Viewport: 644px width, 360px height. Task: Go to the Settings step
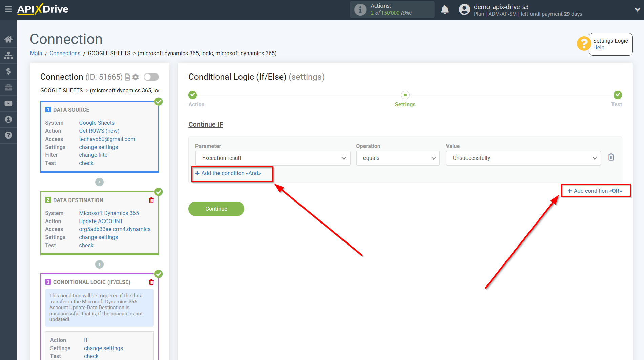(405, 95)
